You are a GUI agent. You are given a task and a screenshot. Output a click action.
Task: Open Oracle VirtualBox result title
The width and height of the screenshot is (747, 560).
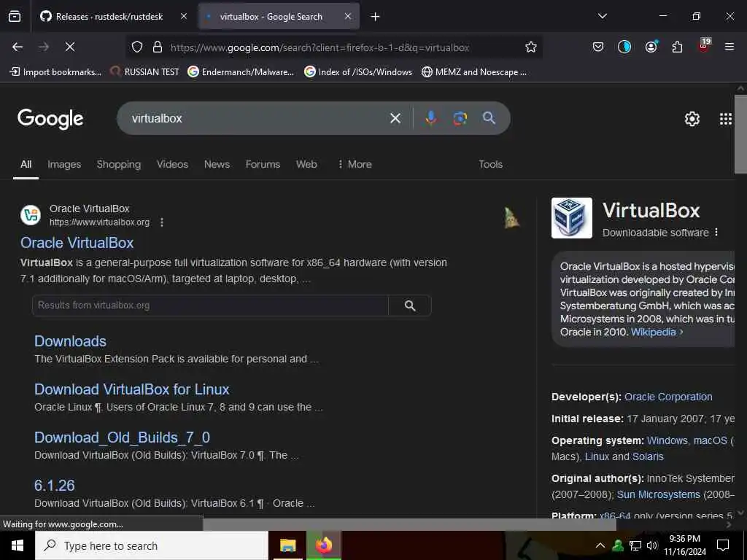pyautogui.click(x=77, y=243)
